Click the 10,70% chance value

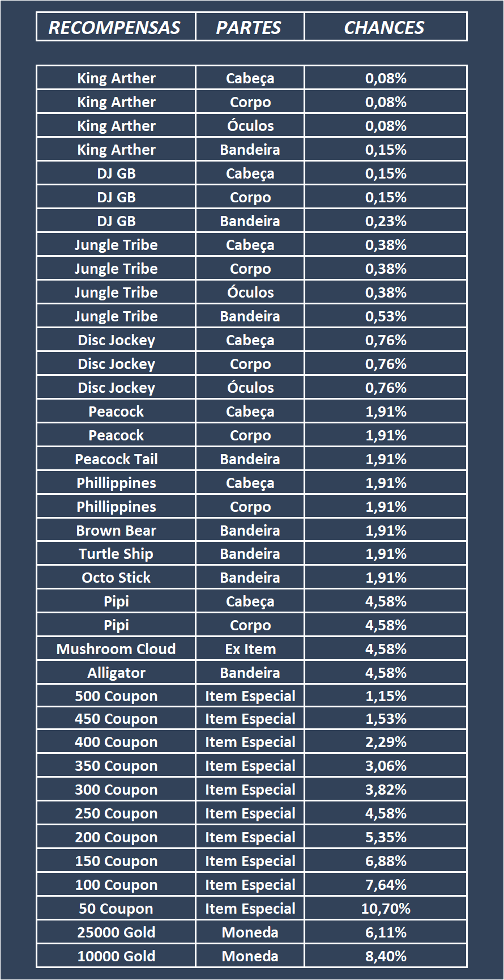coord(386,909)
